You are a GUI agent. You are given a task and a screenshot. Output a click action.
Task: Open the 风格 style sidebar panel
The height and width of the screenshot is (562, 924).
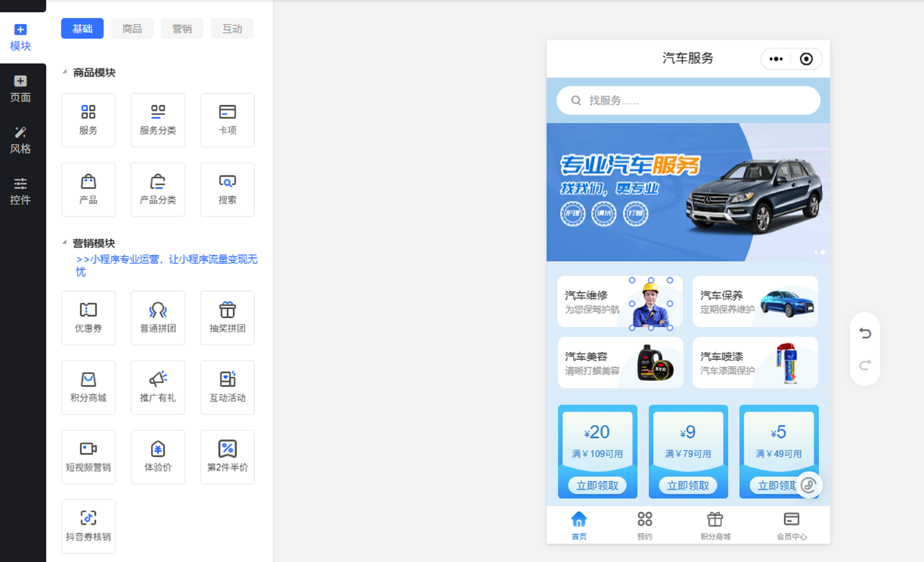[x=20, y=140]
